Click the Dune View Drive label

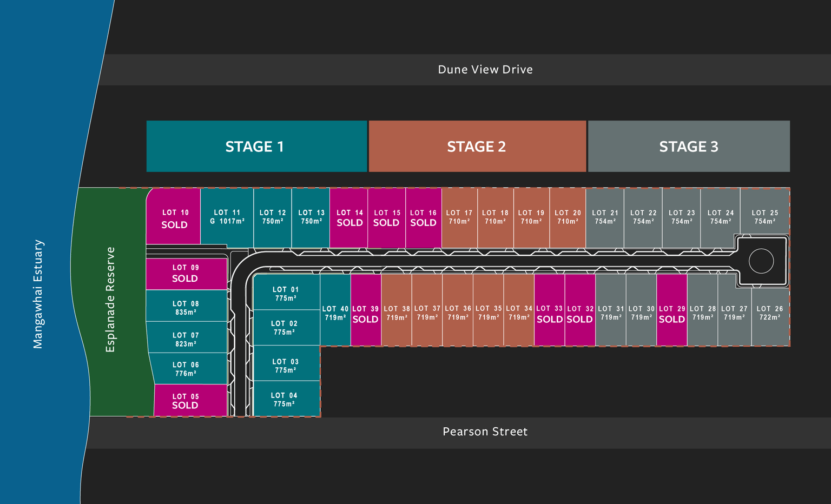point(485,69)
